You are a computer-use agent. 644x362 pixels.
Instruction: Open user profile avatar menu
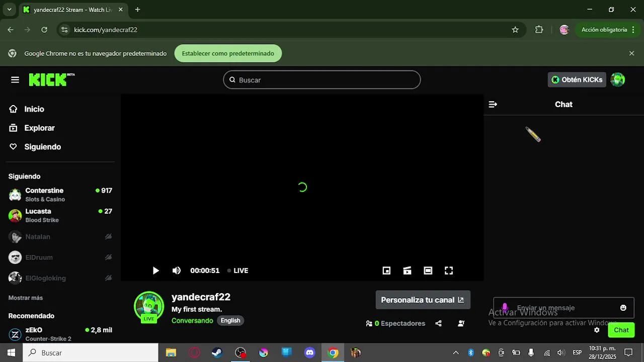tap(617, 79)
